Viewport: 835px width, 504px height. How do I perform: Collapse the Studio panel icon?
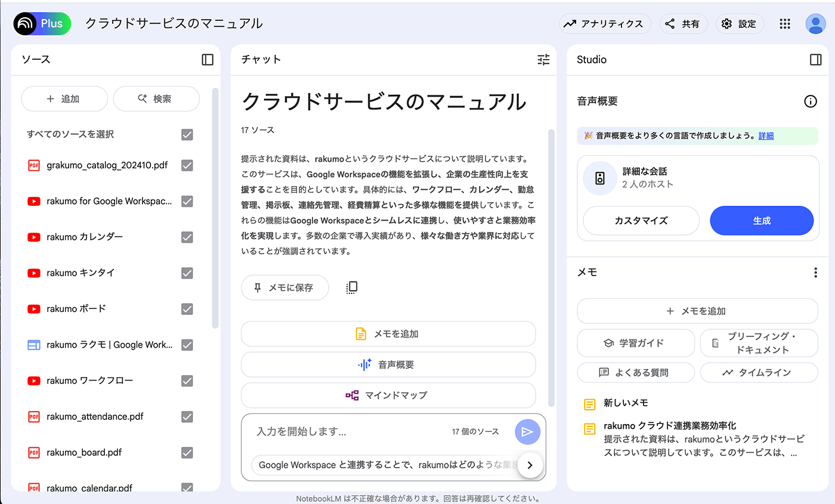click(x=816, y=60)
